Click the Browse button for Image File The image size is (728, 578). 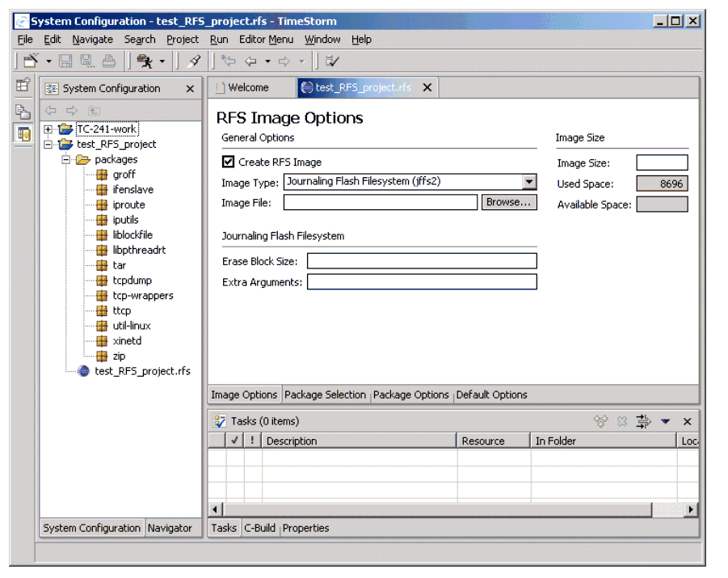point(509,203)
